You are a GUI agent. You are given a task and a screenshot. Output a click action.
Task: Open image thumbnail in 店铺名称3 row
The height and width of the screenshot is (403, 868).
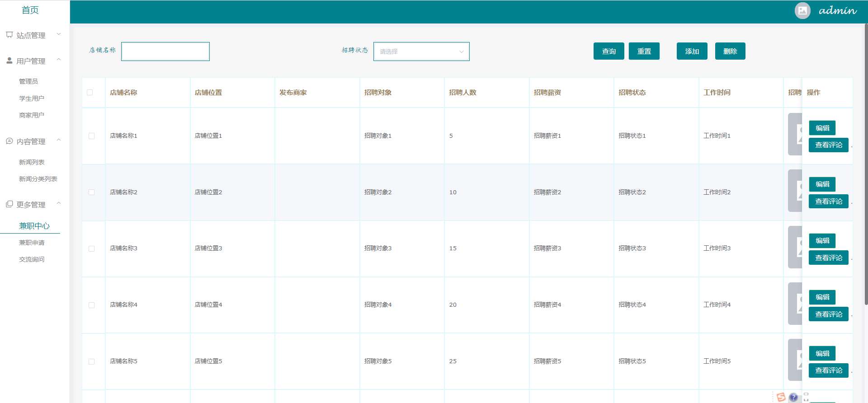pos(795,247)
